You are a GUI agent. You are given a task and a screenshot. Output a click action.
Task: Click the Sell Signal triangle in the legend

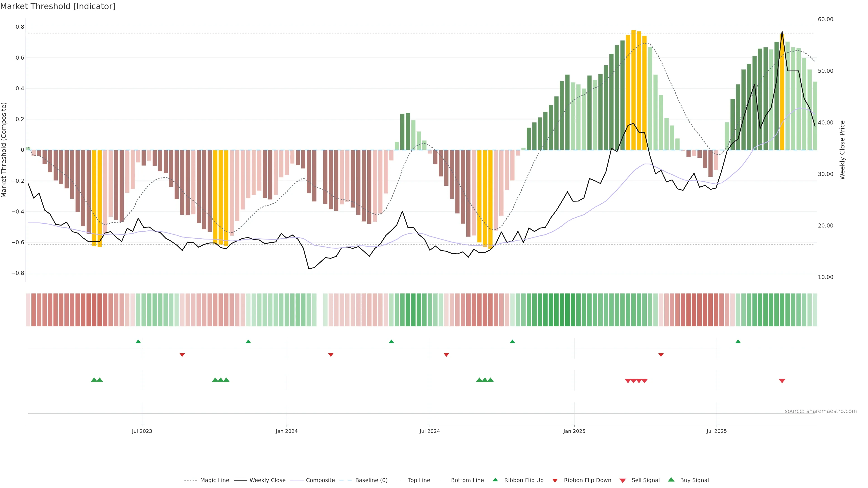pos(623,481)
